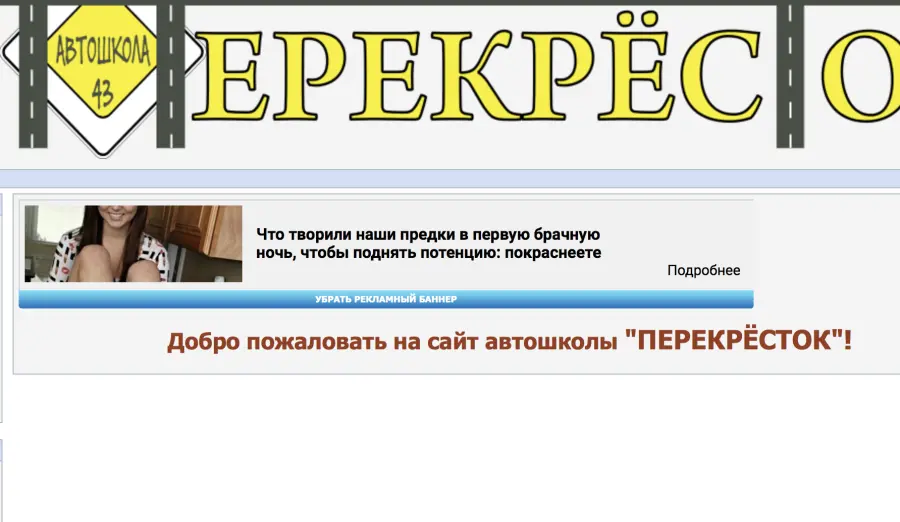Click the leftmost road stripe graphic in header
Screen dimensions: 900x522
[x=33, y=75]
